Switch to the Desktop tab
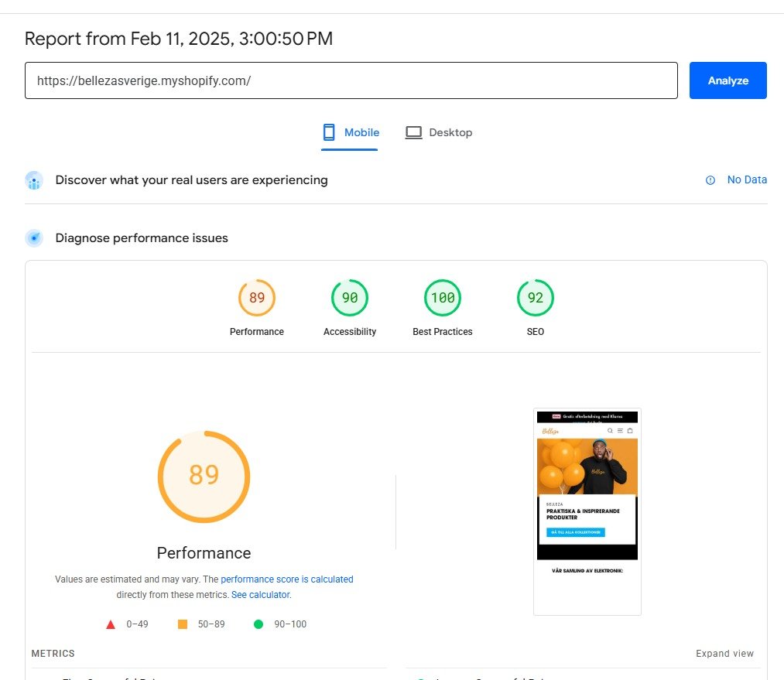 (x=439, y=132)
